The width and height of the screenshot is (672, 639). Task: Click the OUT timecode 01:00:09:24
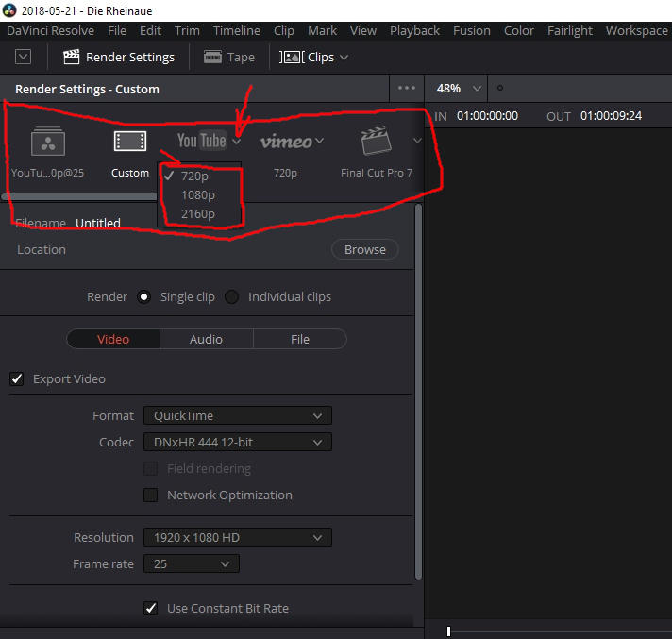tap(611, 116)
